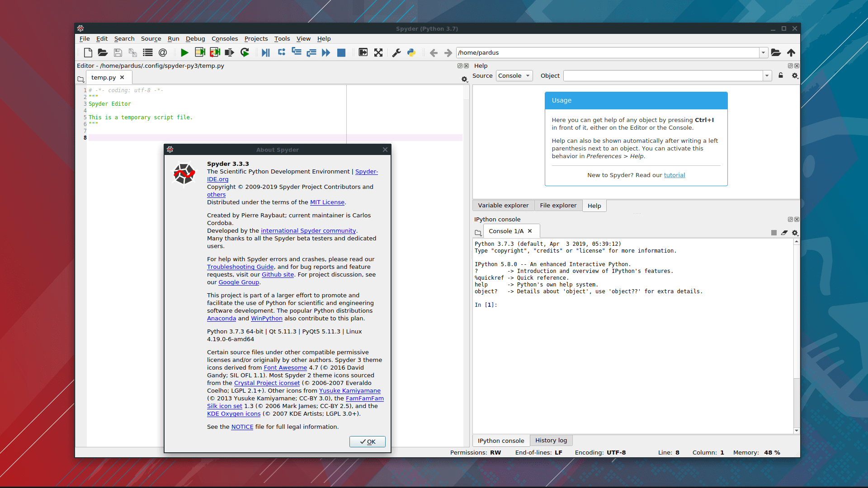
Task: Click the New file icon
Action: pos(88,53)
